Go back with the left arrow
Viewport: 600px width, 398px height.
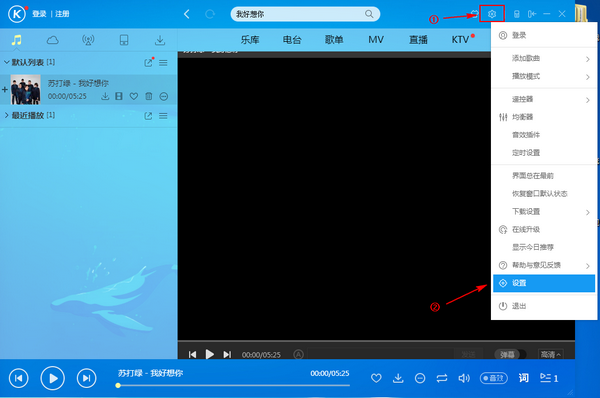click(187, 14)
